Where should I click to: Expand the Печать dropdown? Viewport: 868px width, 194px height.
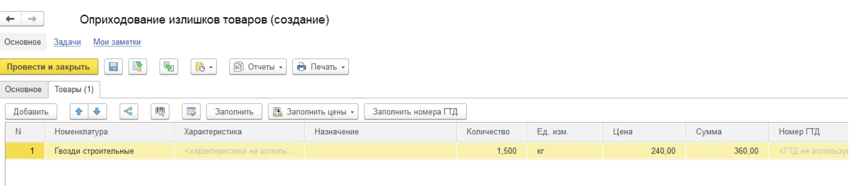pos(321,67)
